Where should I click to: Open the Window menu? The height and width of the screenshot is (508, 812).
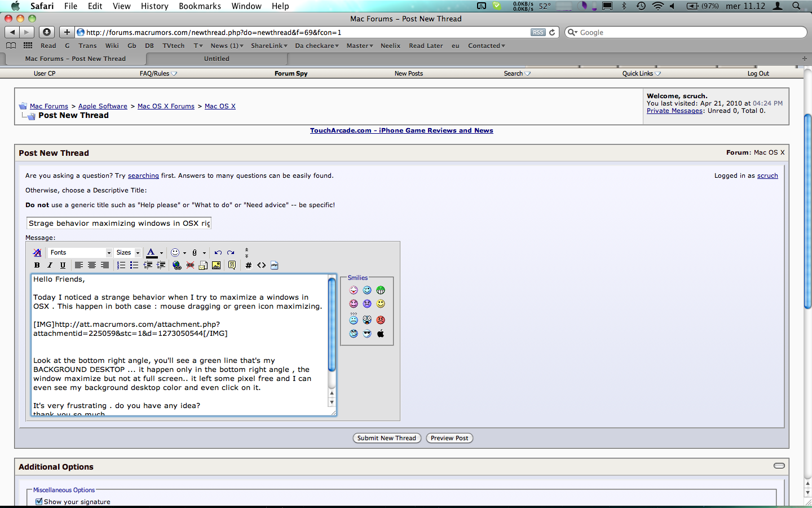click(x=246, y=6)
